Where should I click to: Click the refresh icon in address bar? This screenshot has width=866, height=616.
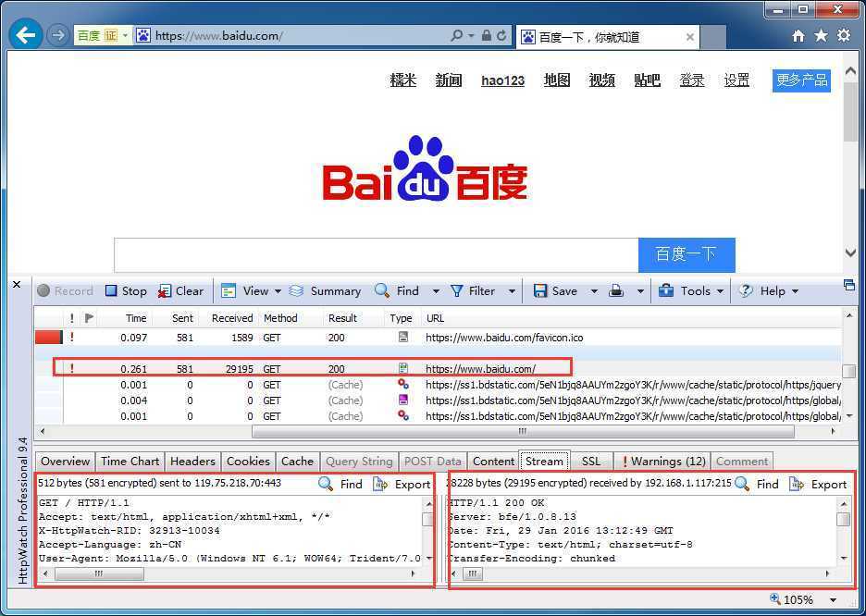pyautogui.click(x=501, y=36)
